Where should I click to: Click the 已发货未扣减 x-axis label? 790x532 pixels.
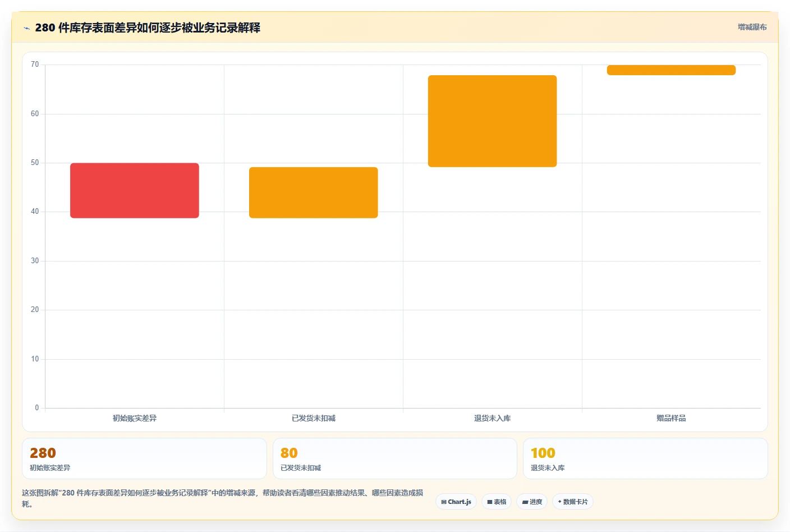[x=314, y=418]
